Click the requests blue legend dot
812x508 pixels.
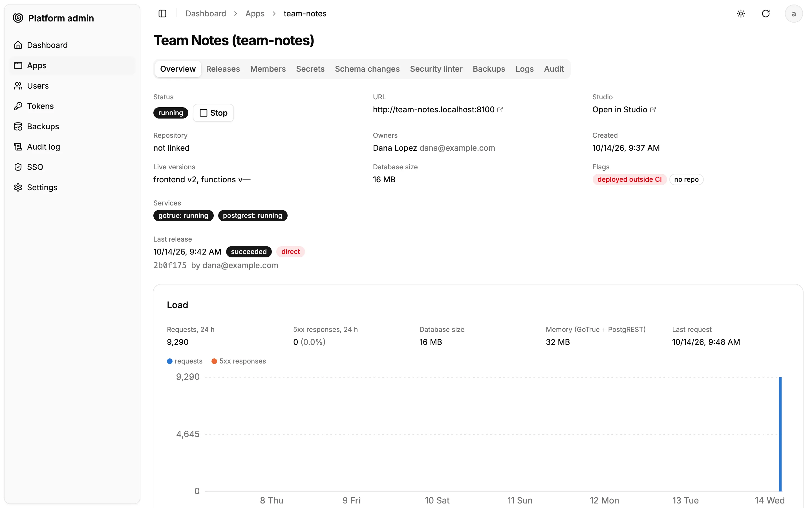(170, 361)
